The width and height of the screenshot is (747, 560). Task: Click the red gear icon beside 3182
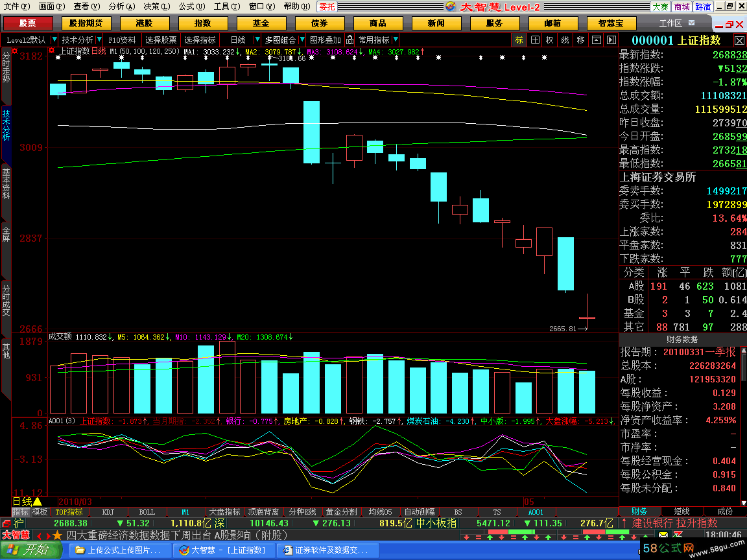coord(16,51)
